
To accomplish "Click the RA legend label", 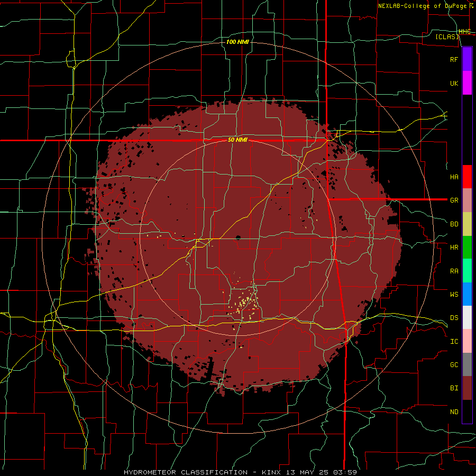I will pos(454,271).
